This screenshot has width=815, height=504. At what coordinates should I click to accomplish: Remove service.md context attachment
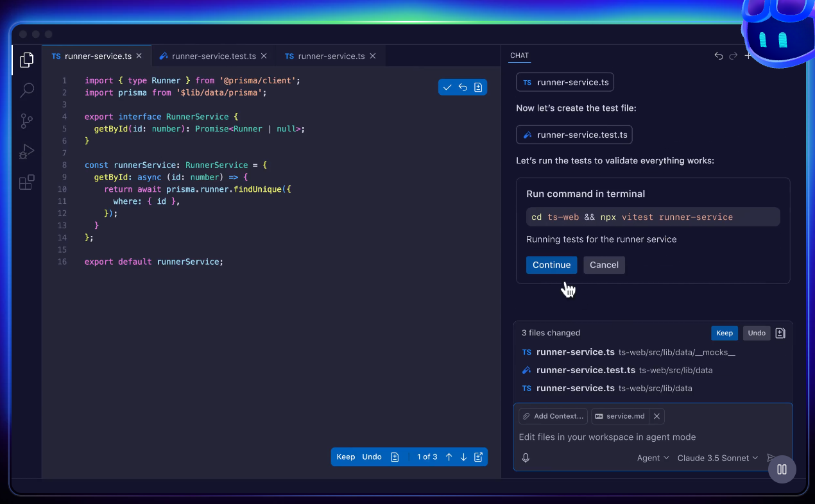656,416
